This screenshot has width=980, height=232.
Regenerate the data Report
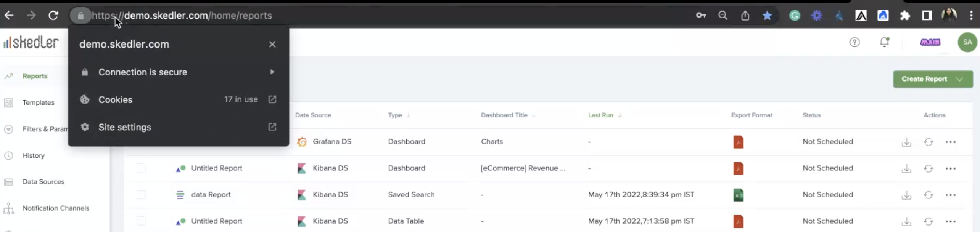coord(929,195)
